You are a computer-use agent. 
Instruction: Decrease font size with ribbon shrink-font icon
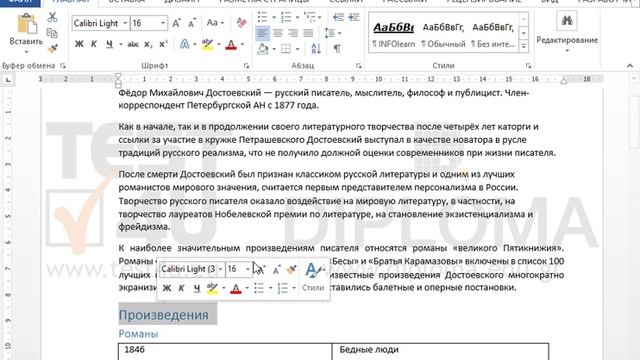click(x=191, y=23)
